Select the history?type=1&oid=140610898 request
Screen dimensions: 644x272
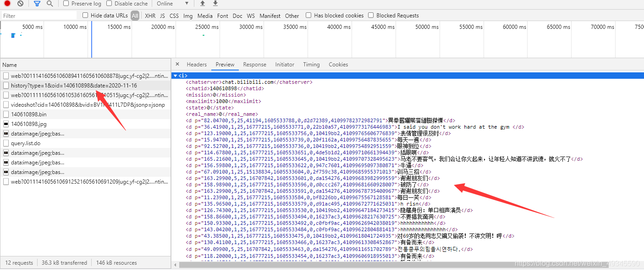[x=85, y=86]
